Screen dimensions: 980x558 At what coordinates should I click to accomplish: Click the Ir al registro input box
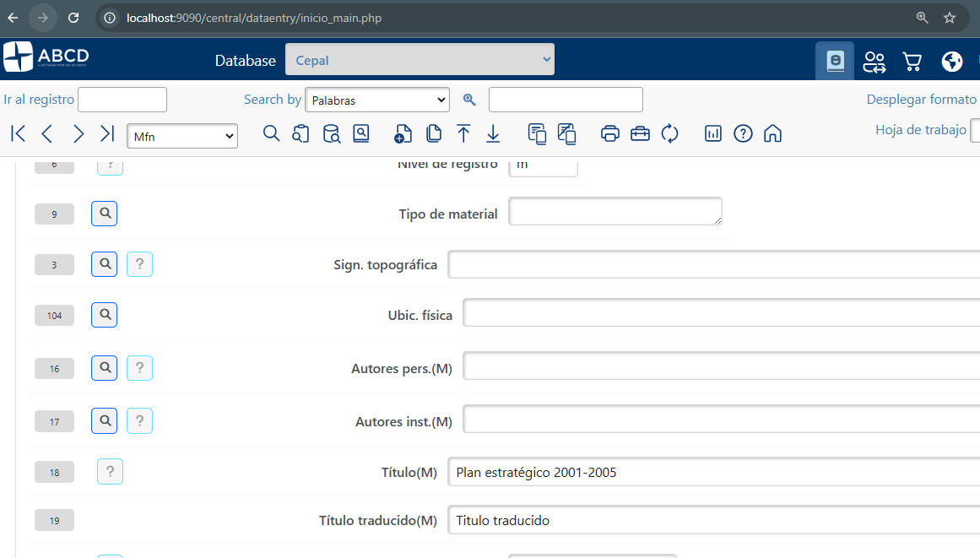[122, 100]
